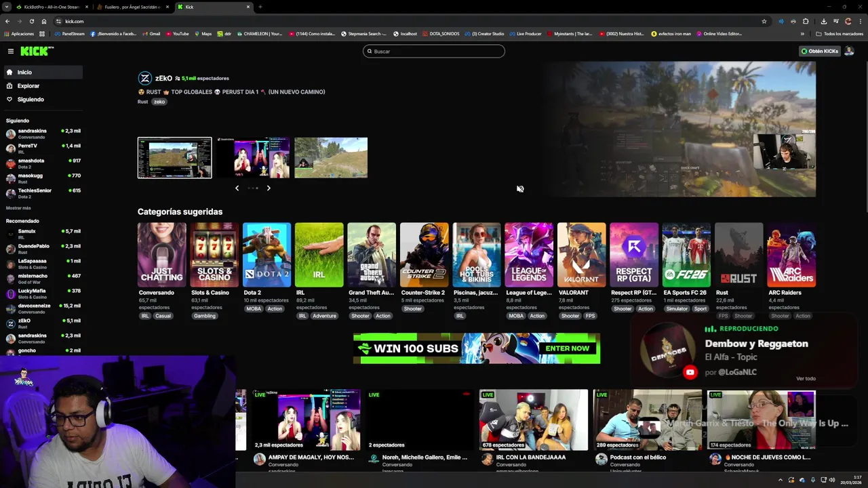Viewport: 868px width, 488px height.
Task: Open LuckyMafia recommended channel
Action: [x=43, y=293]
